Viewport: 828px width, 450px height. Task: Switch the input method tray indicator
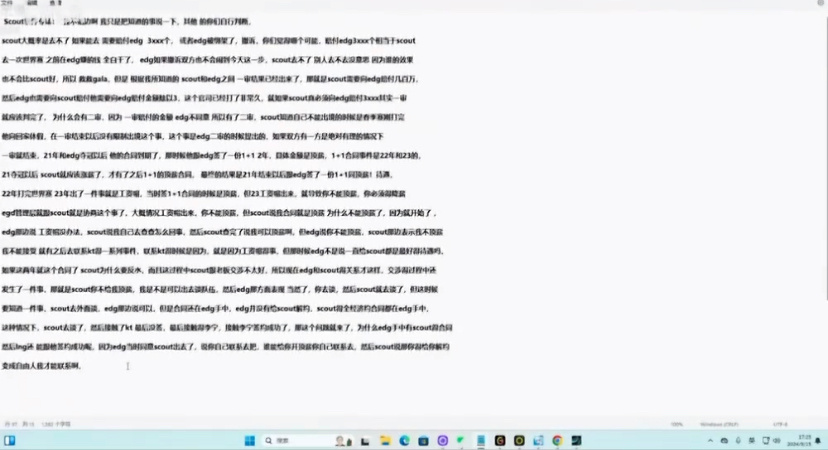(751, 440)
